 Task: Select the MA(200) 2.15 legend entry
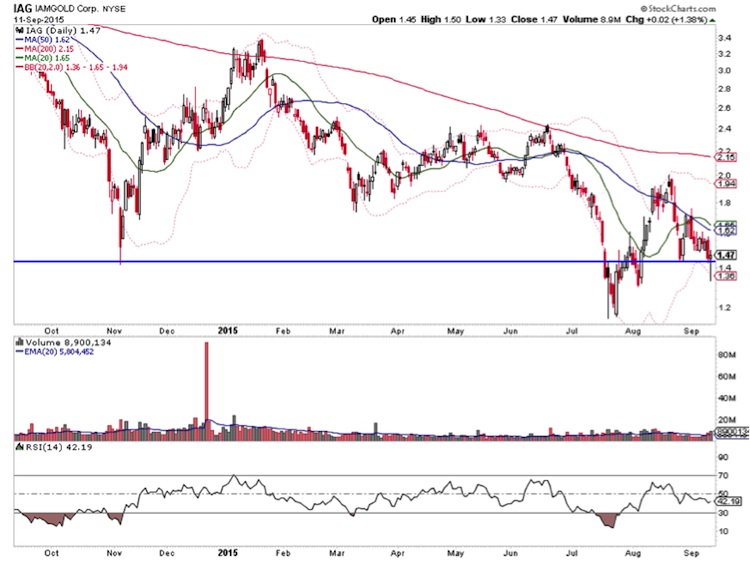click(x=45, y=49)
